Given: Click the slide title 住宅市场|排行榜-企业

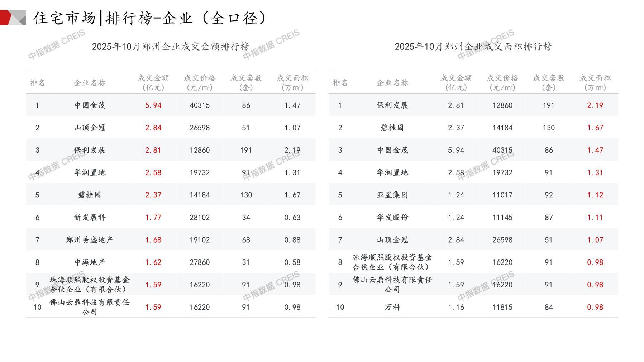Looking at the screenshot, I should click(x=151, y=18).
